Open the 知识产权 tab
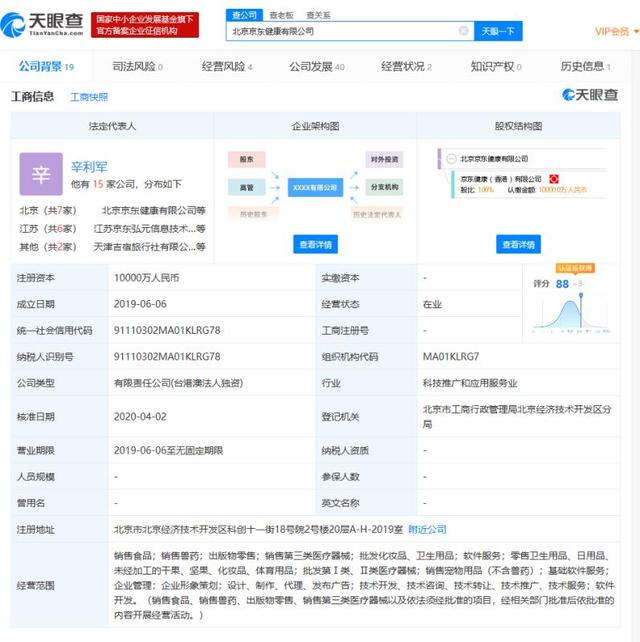 495,66
